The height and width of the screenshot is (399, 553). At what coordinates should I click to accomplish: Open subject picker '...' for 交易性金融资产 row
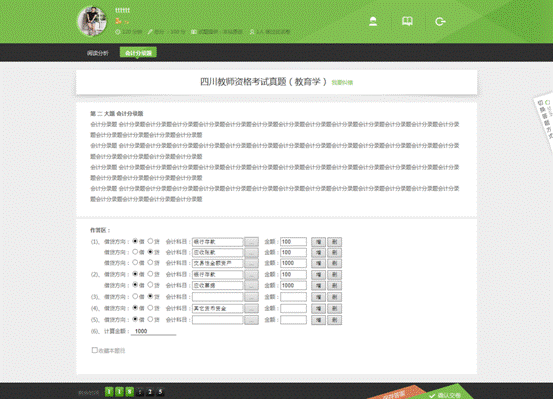tap(251, 263)
